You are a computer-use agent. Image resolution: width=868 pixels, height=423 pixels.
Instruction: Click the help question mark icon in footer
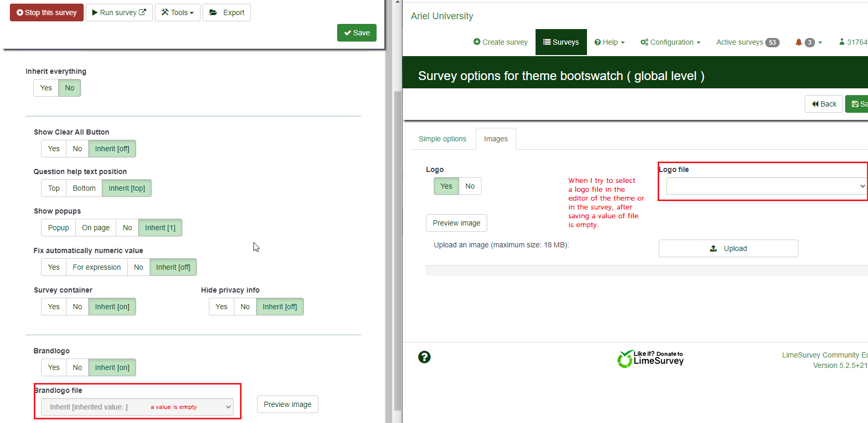click(x=424, y=357)
